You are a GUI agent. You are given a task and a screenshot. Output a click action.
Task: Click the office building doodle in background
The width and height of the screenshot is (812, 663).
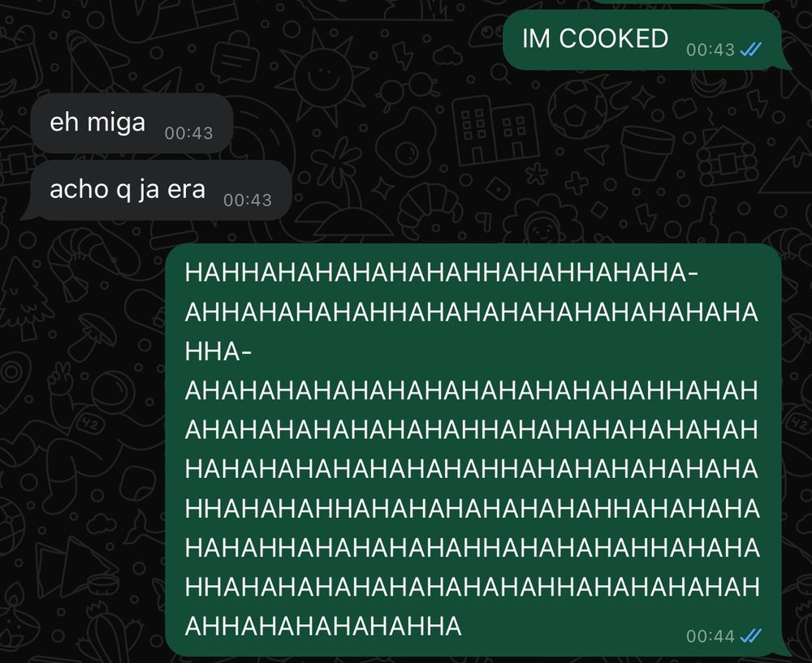[494, 131]
